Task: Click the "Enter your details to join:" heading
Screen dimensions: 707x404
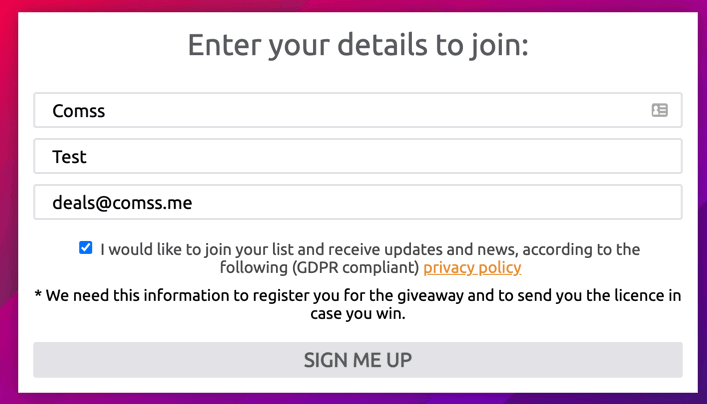Action: click(x=357, y=46)
